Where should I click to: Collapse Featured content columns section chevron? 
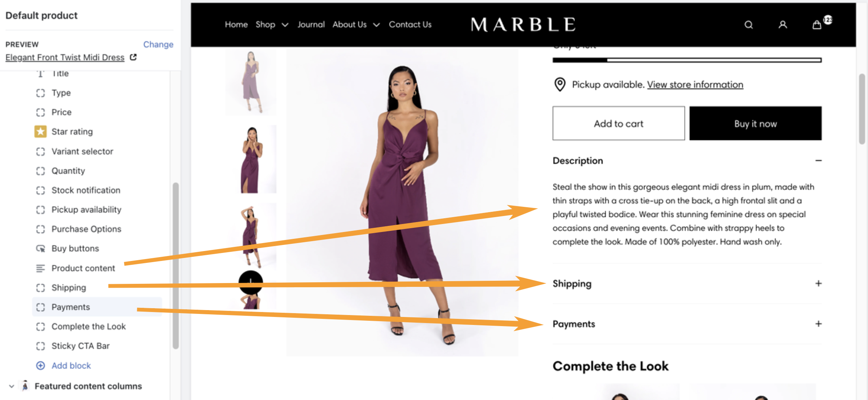(11, 386)
